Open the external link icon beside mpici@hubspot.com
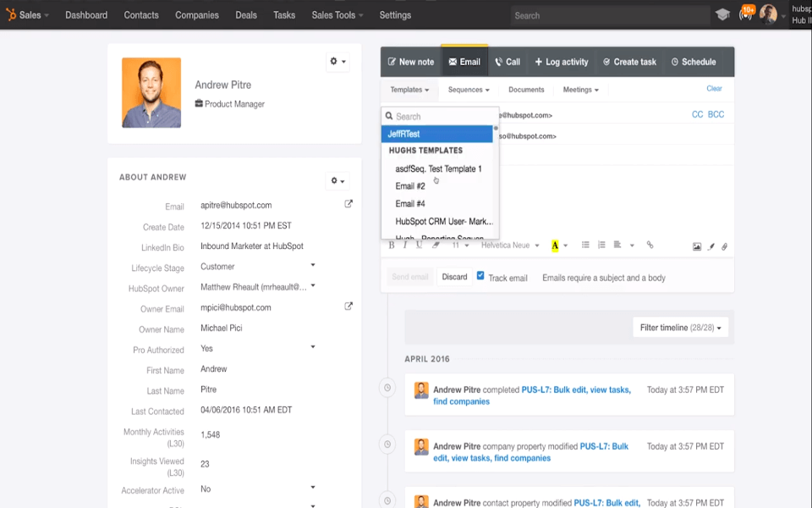812x508 pixels. pyautogui.click(x=348, y=306)
